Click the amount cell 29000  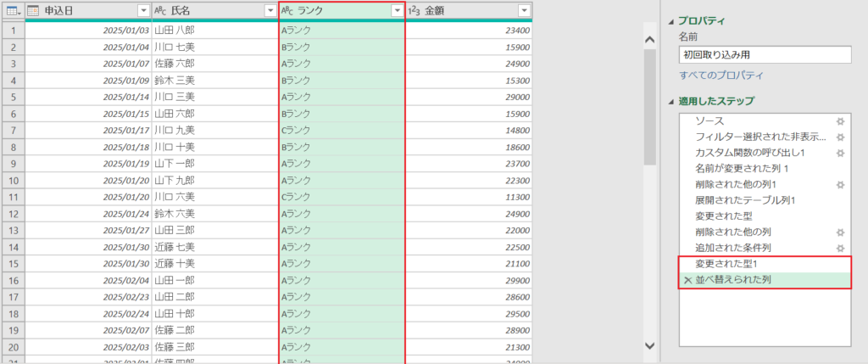(469, 97)
